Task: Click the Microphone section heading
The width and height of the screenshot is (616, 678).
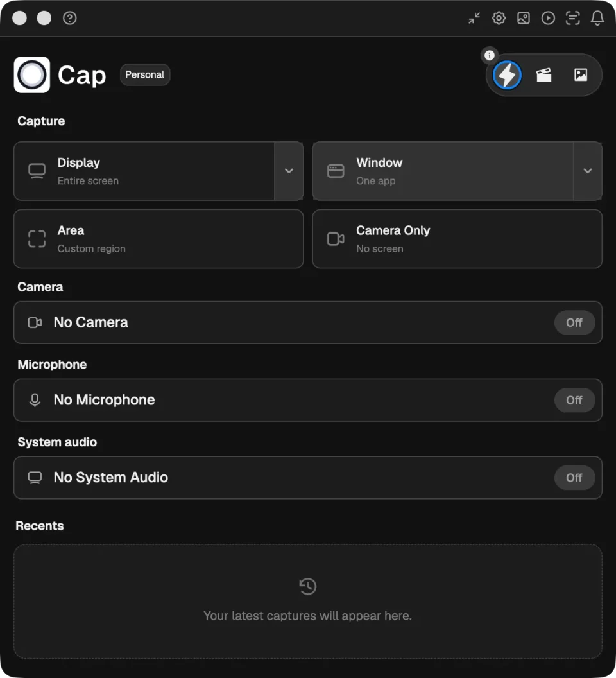Action: (52, 365)
